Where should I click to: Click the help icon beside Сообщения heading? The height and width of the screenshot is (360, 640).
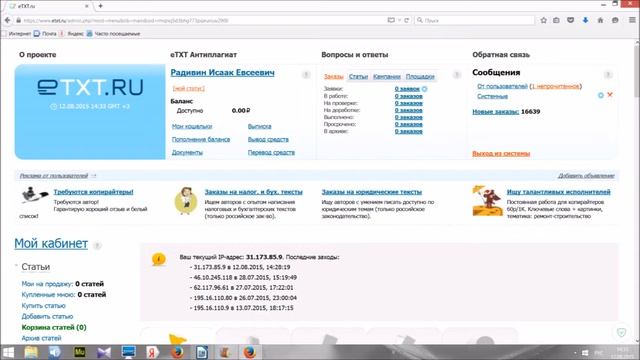point(608,75)
